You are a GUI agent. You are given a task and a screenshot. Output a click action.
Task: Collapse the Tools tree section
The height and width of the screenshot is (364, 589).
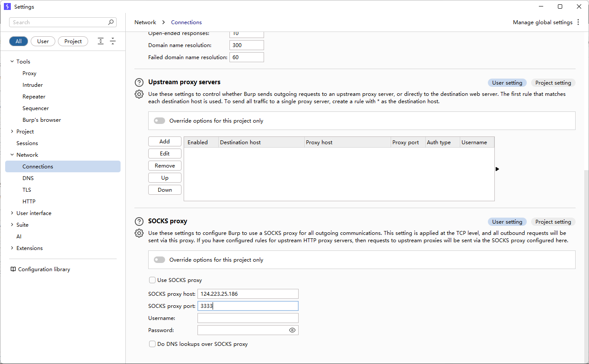12,62
